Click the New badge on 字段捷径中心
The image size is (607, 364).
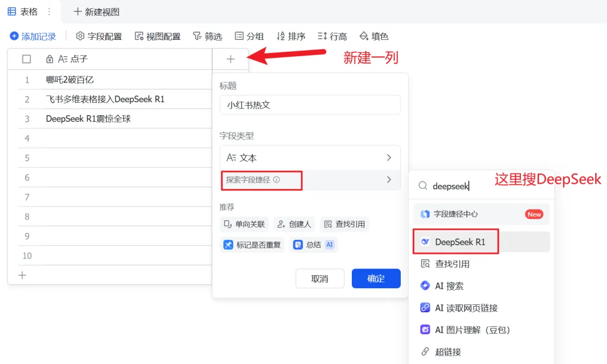tap(534, 215)
